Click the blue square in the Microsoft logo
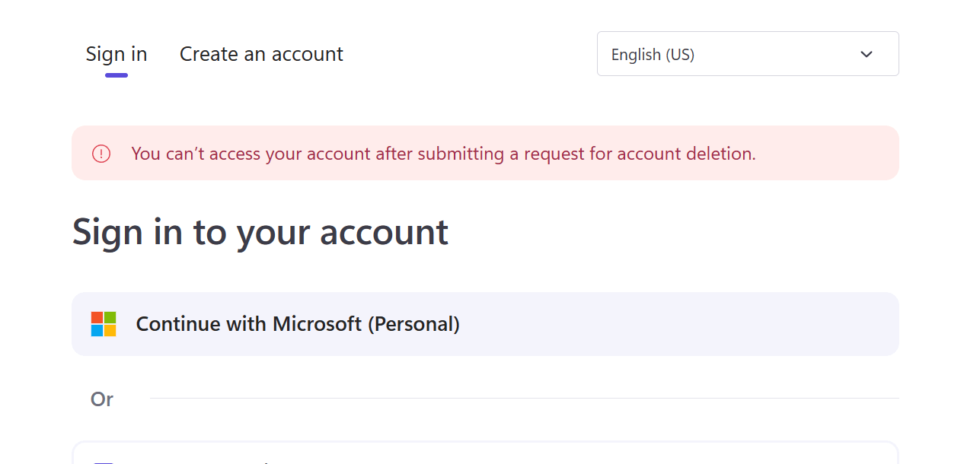980x464 pixels. pyautogui.click(x=97, y=330)
